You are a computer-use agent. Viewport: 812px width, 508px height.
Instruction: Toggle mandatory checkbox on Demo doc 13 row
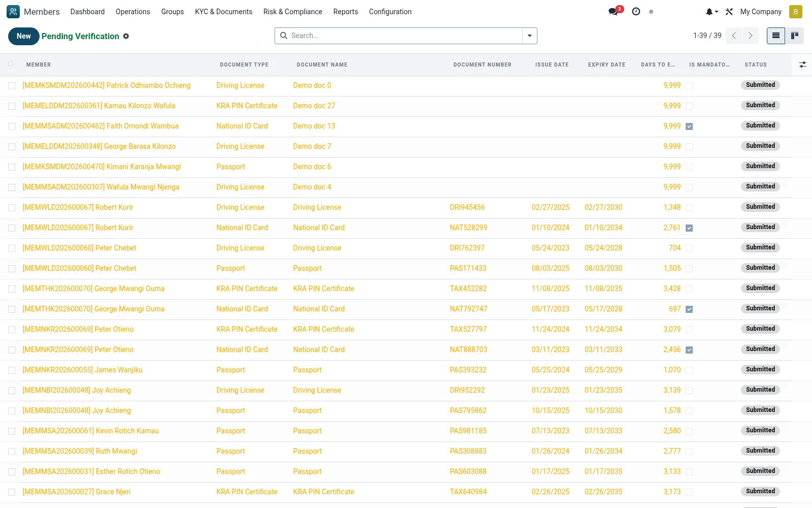coord(689,126)
